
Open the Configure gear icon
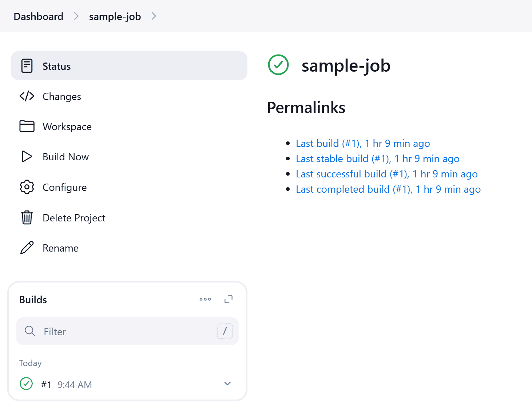27,187
